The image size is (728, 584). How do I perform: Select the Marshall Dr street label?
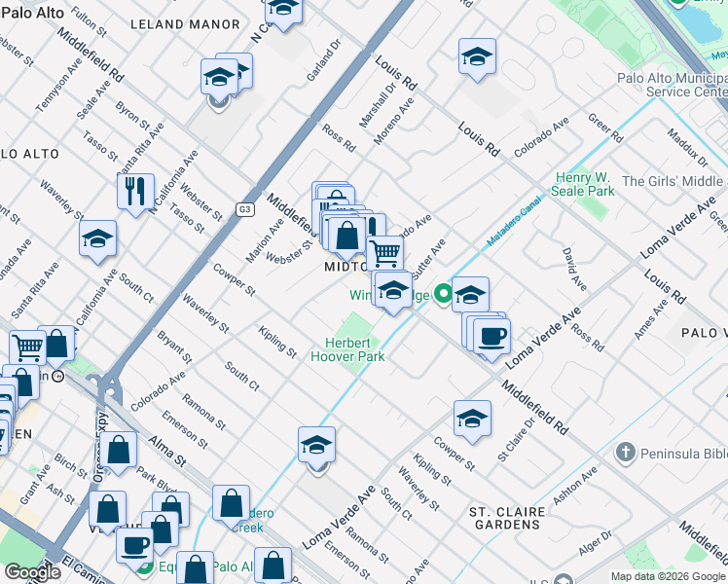coord(378,105)
